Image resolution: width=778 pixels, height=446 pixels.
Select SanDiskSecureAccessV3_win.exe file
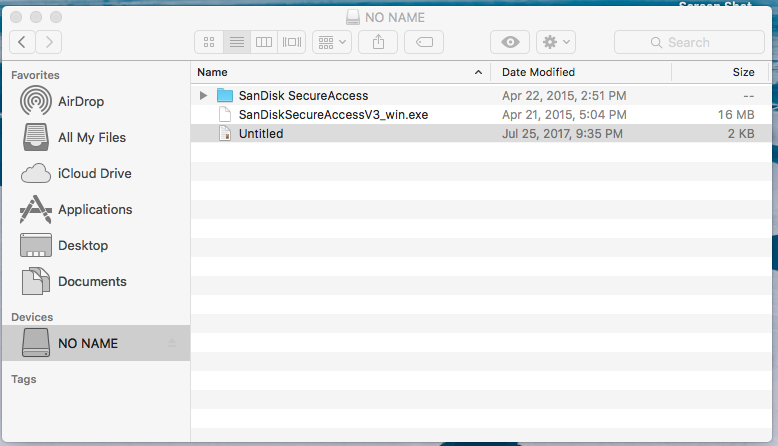(481, 115)
